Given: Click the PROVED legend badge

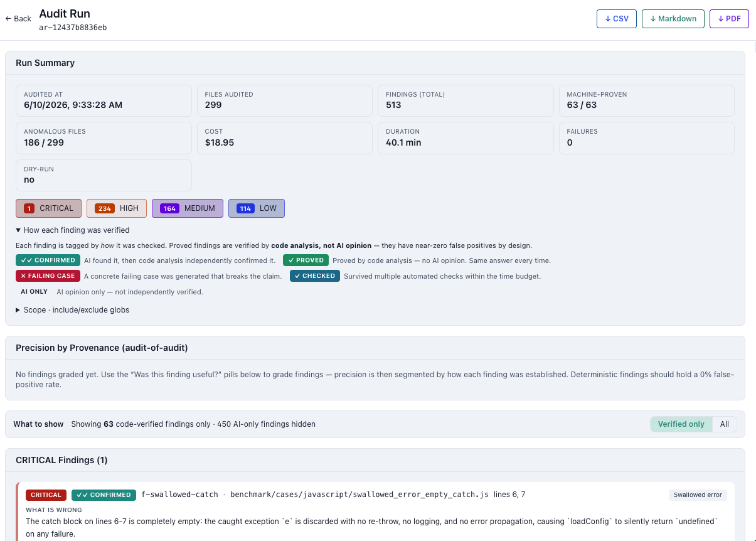Looking at the screenshot, I should pyautogui.click(x=306, y=260).
